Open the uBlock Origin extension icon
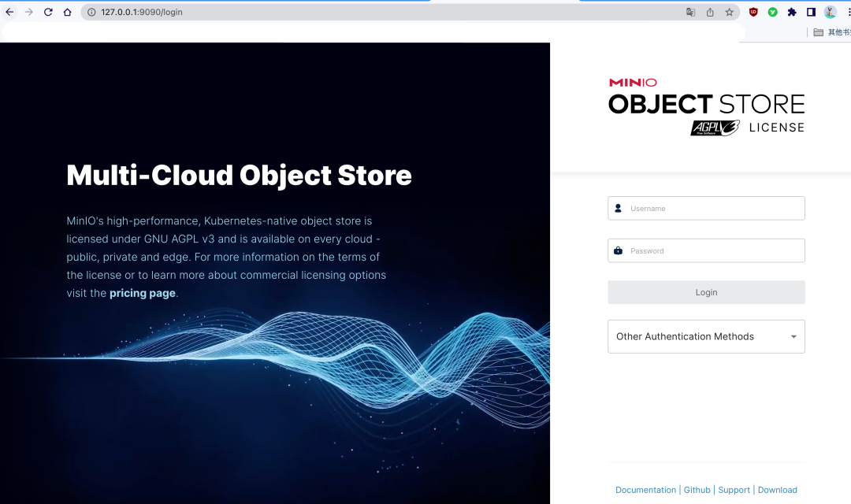851x504 pixels. point(753,12)
